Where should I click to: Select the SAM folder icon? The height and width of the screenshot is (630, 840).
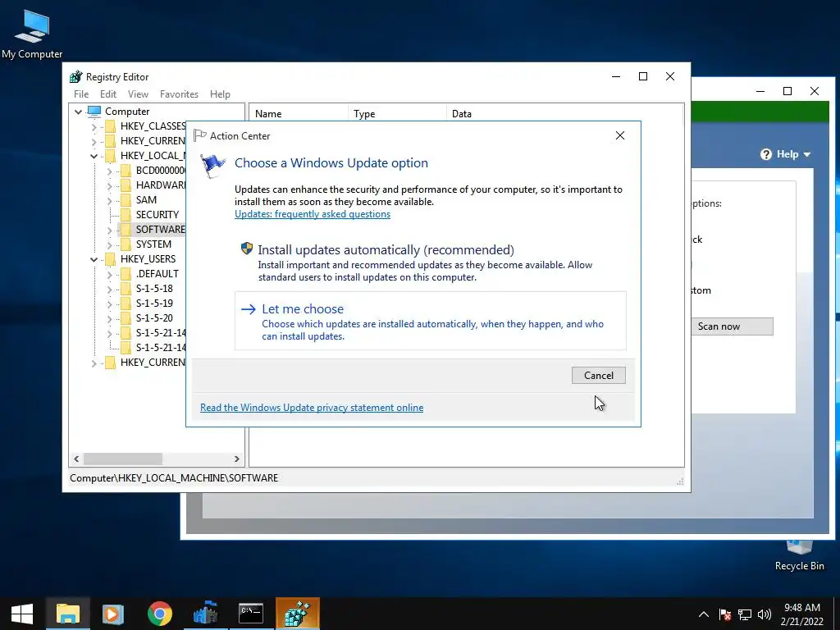tap(126, 200)
